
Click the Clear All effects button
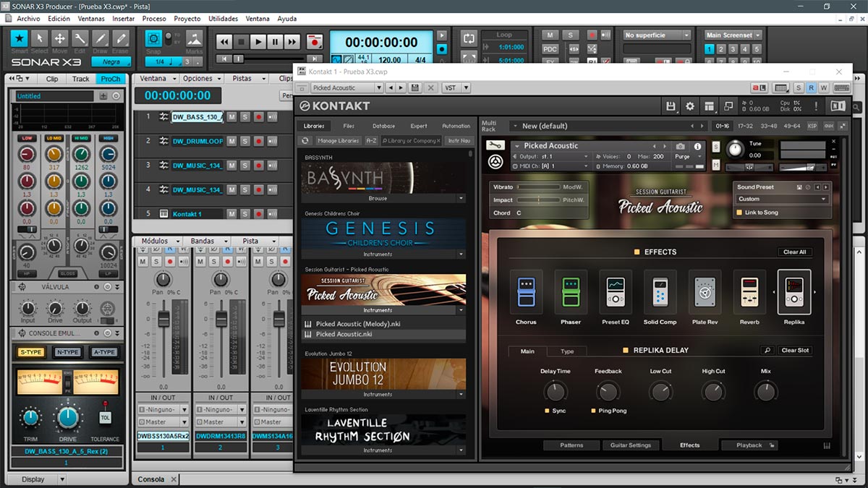point(794,252)
